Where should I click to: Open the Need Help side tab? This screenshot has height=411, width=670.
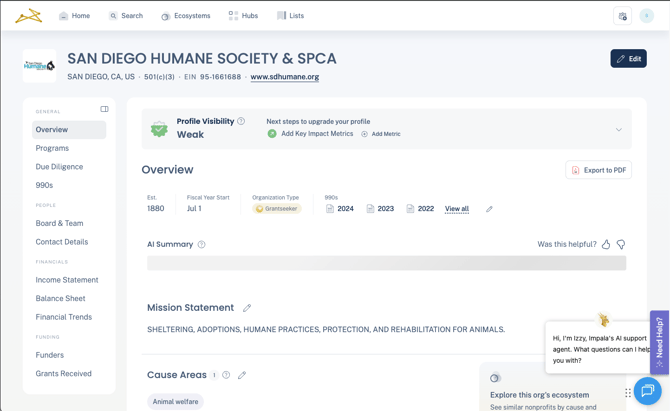659,342
